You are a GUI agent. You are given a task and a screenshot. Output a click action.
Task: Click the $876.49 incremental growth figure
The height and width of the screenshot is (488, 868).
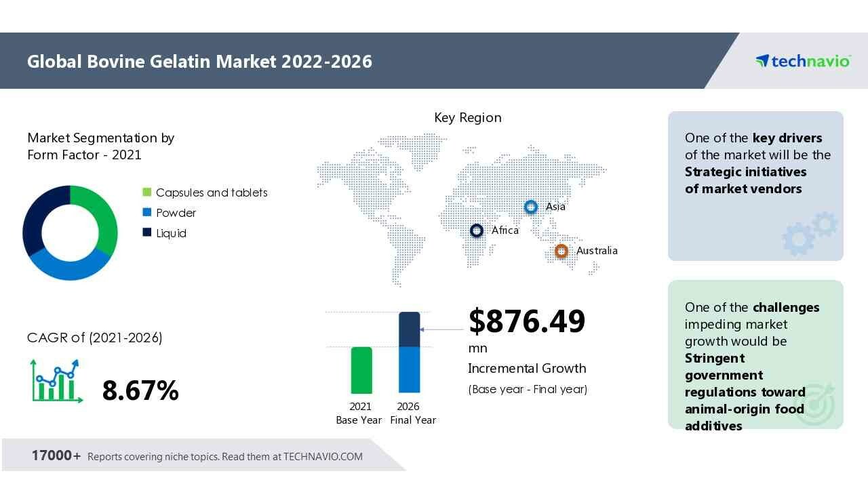[526, 321]
